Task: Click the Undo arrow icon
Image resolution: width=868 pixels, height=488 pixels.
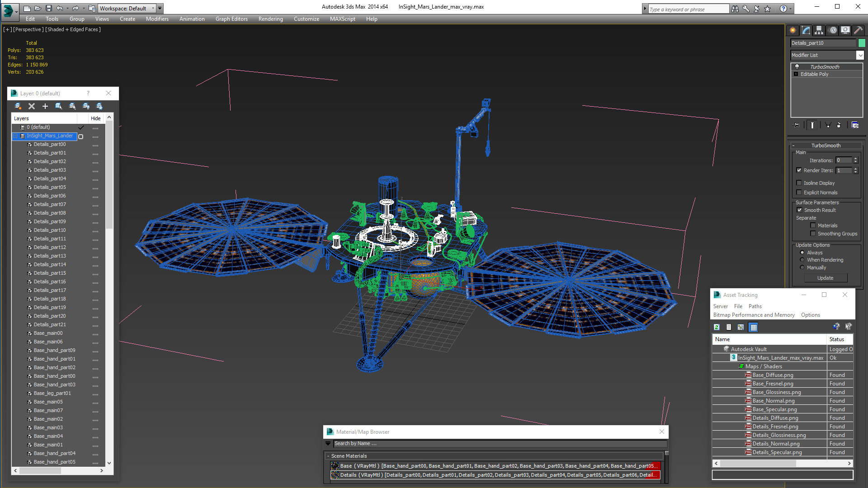Action: click(59, 8)
